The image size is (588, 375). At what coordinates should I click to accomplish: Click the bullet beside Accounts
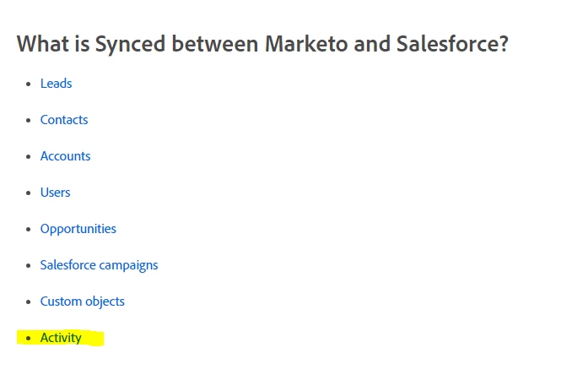pos(28,157)
